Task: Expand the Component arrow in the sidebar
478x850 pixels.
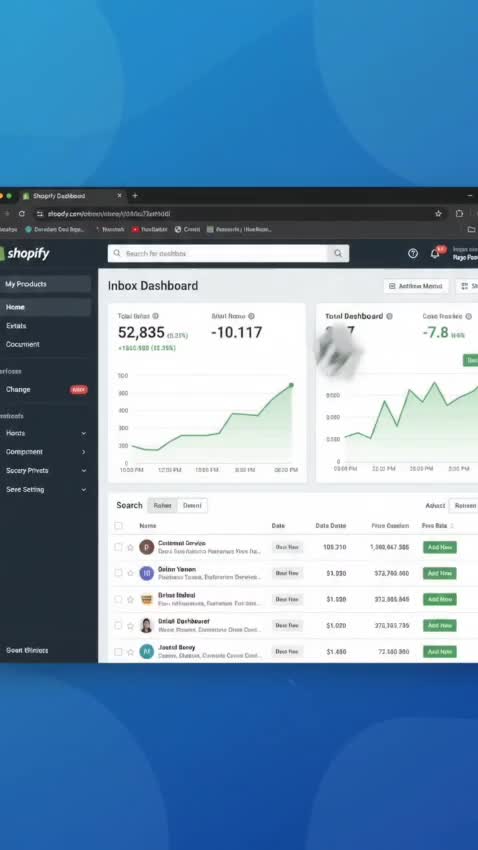Action: click(83, 452)
